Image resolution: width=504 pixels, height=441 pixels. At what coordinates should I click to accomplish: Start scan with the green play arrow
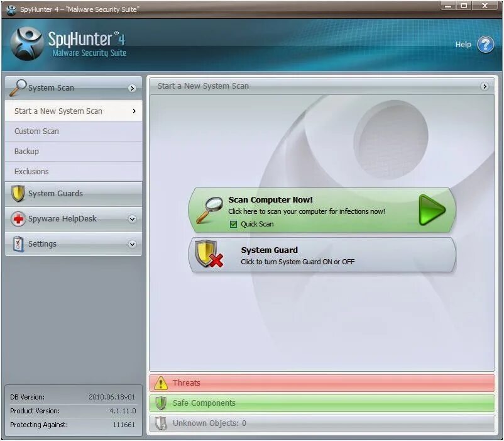432,209
